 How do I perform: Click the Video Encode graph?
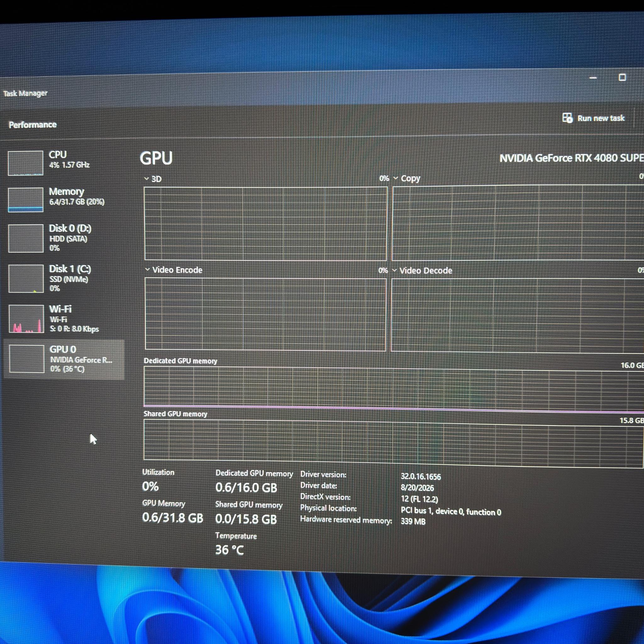pos(266,314)
